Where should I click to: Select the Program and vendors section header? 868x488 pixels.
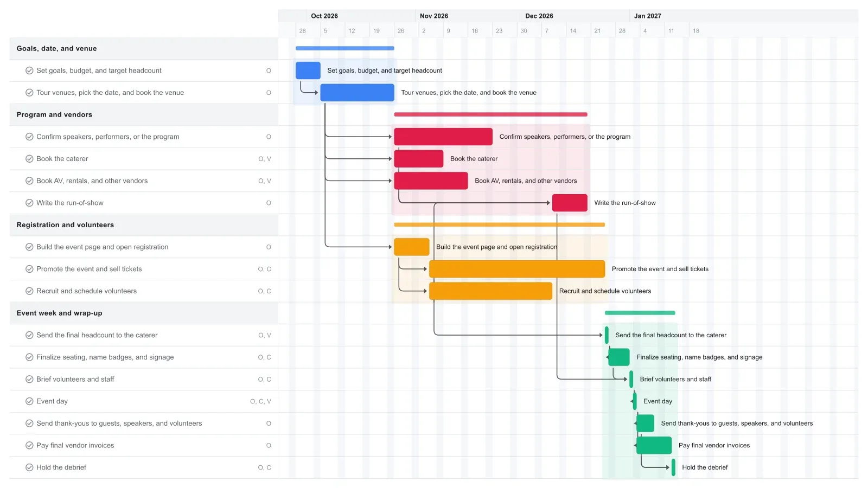click(x=144, y=114)
